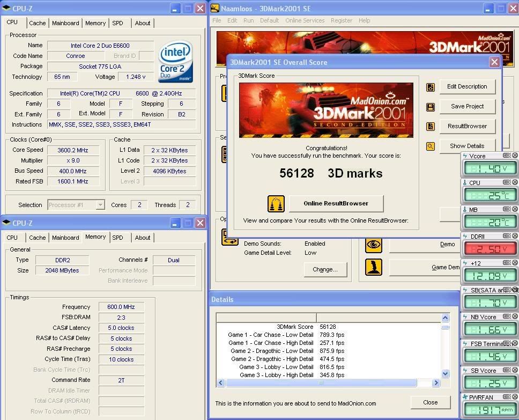
Task: Open the Help menu in 3DMark2001 SE
Action: point(364,20)
